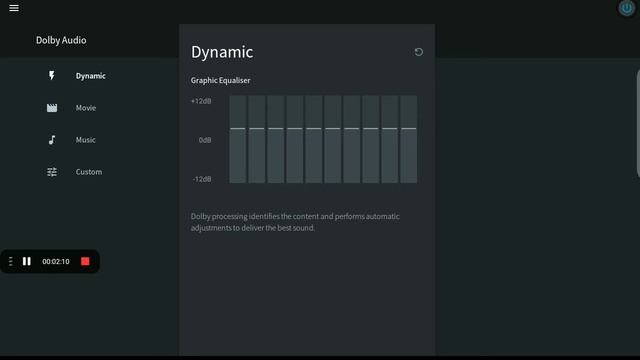The image size is (640, 360).
Task: Stop the screen recording
Action: [x=85, y=261]
